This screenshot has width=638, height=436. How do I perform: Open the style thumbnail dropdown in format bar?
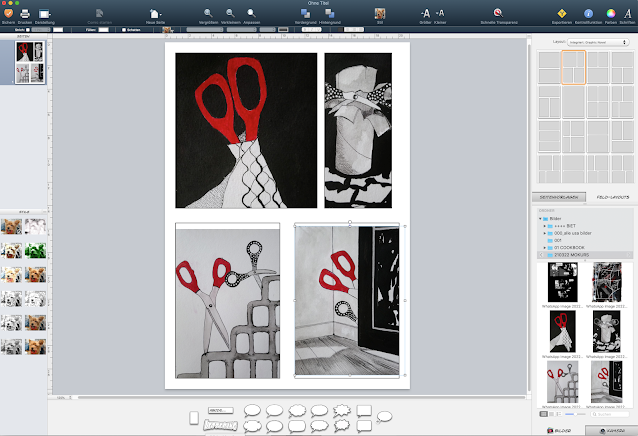[168, 30]
